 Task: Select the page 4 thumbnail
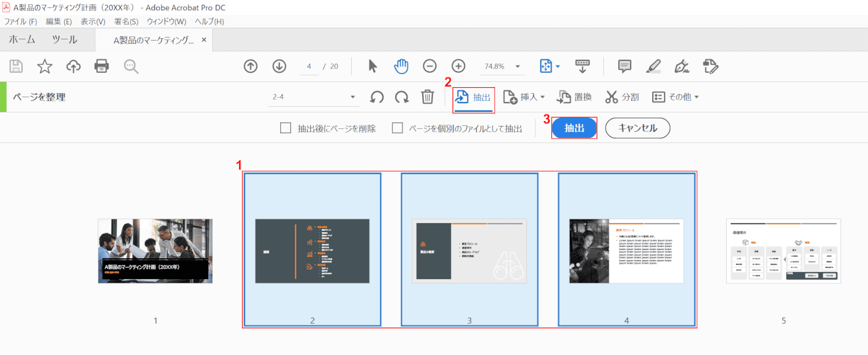pos(627,251)
